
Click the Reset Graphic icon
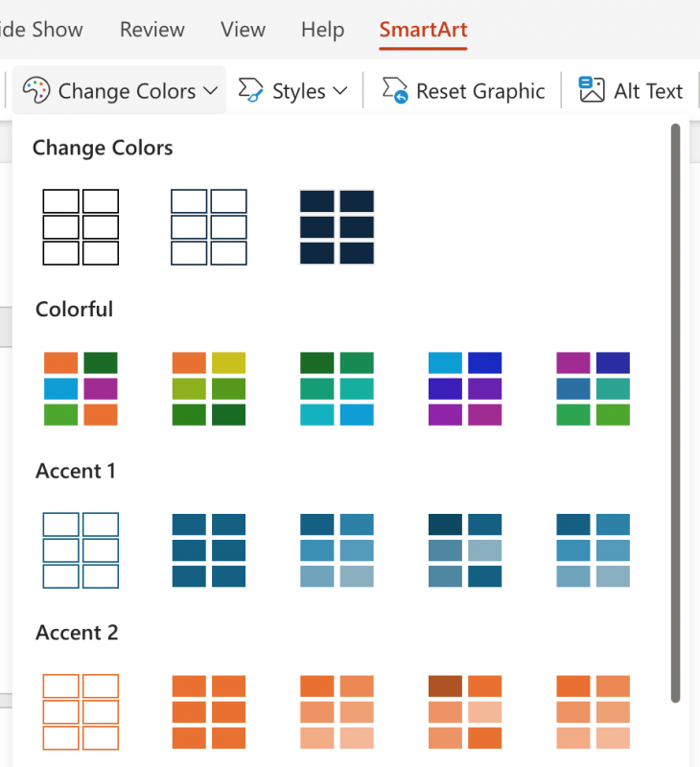tap(393, 90)
